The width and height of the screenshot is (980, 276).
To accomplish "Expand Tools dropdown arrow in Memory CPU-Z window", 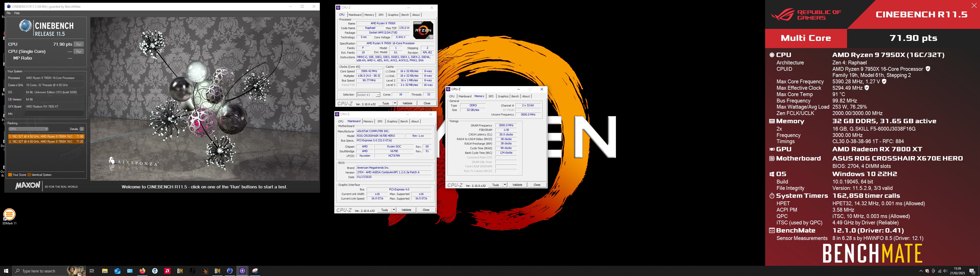I will 505,185.
